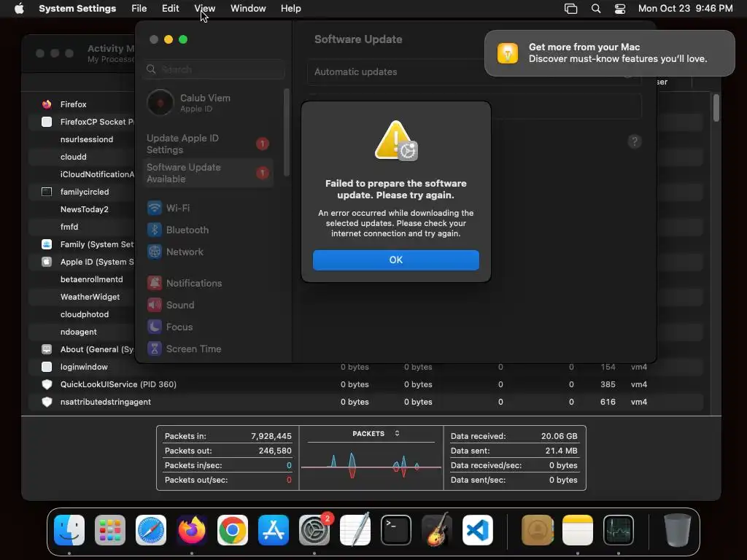
Task: Open Finder from the Dock
Action: click(69, 530)
